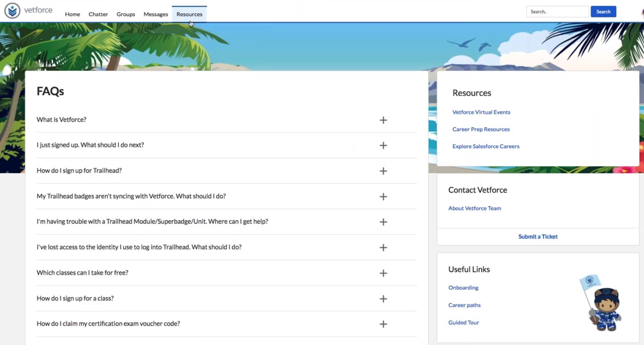This screenshot has height=345, width=644.
Task: Expand 'Trailhead badges aren't syncing' plus icon
Action: (383, 197)
